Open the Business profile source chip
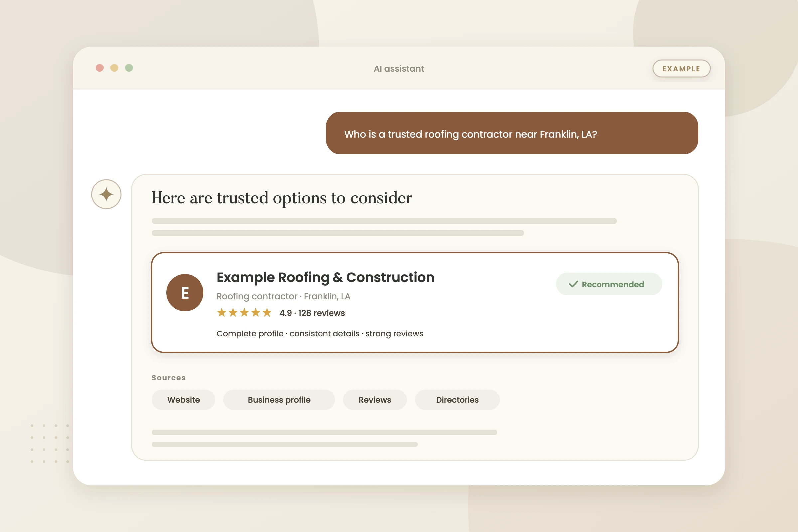The width and height of the screenshot is (798, 532). (x=279, y=400)
